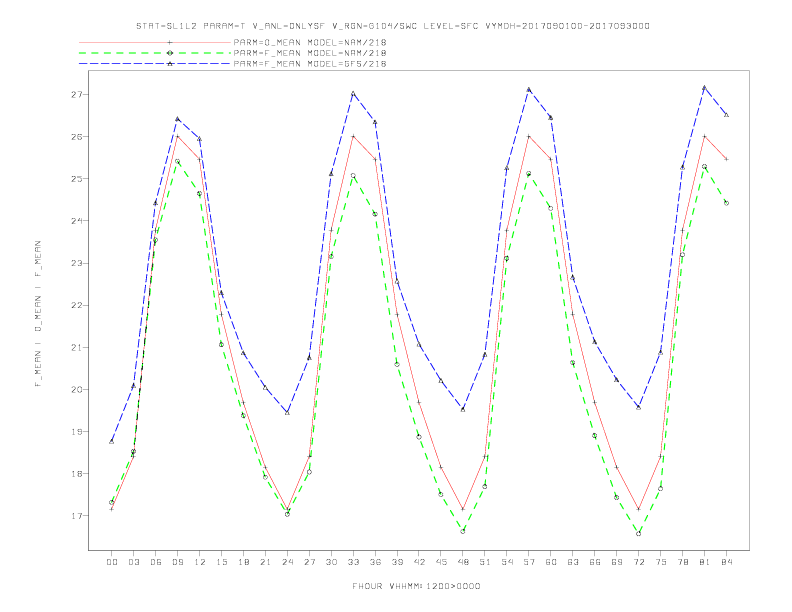The width and height of the screenshot is (792, 612).
Task: Click x-axis forecast hour label 54
Action: pyautogui.click(x=507, y=562)
